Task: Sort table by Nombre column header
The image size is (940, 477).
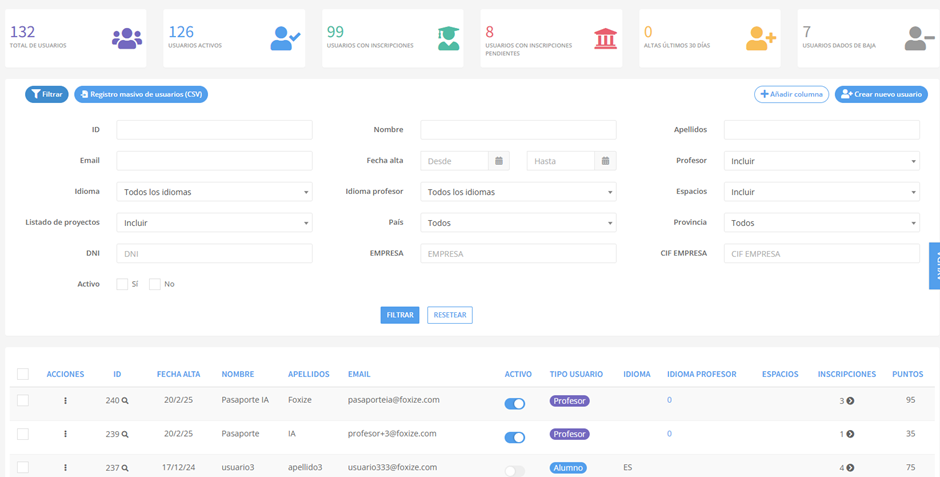Action: point(238,374)
